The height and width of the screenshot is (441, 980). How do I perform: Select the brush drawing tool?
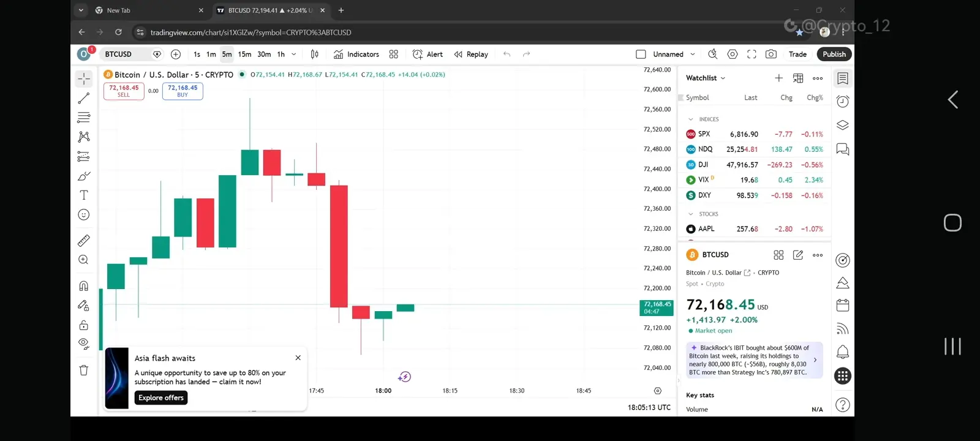pos(84,176)
